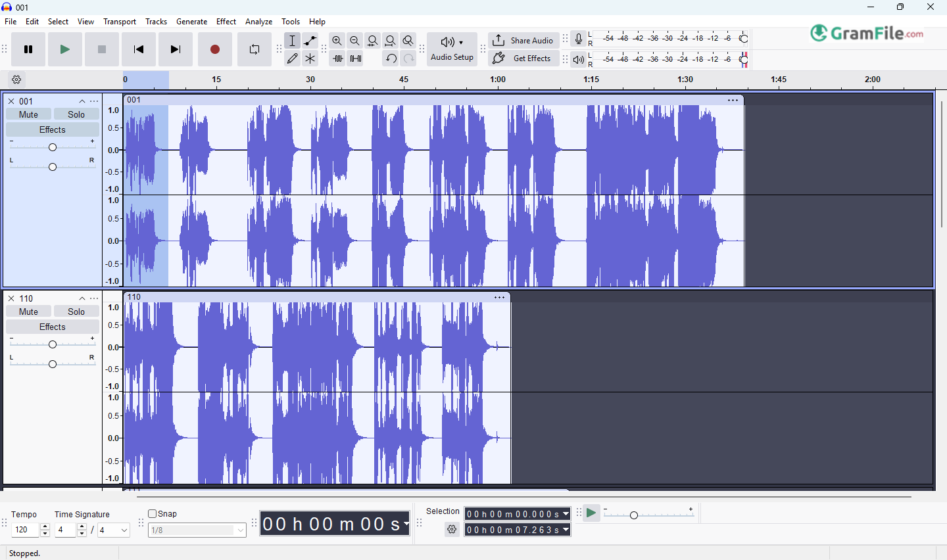Click the Zoom Toggle icon
This screenshot has height=560, width=947.
pyautogui.click(x=408, y=41)
